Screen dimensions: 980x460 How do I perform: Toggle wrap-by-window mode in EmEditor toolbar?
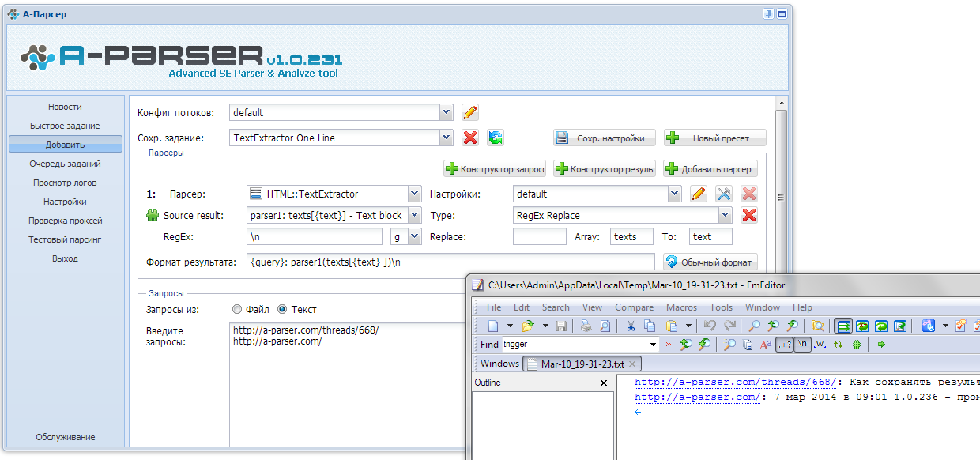[880, 326]
